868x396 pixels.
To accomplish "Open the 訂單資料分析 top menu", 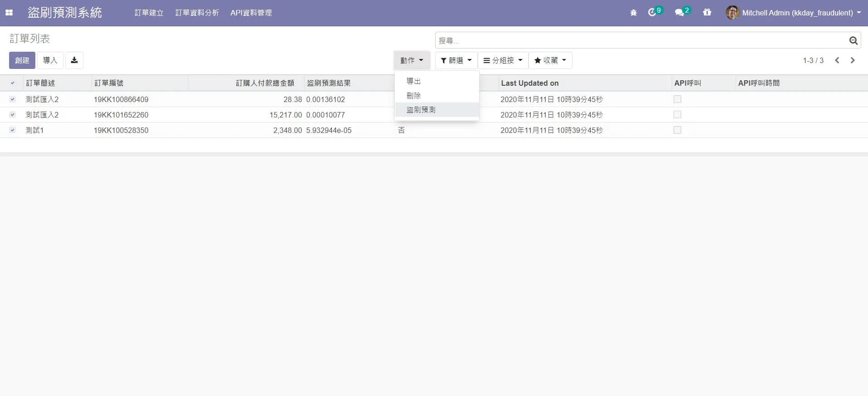I will pyautogui.click(x=197, y=13).
